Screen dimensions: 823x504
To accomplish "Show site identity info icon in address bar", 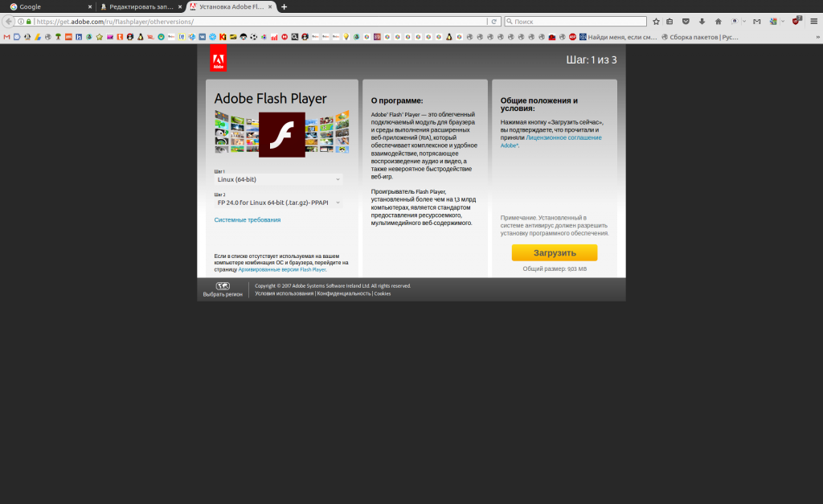I will tap(21, 22).
